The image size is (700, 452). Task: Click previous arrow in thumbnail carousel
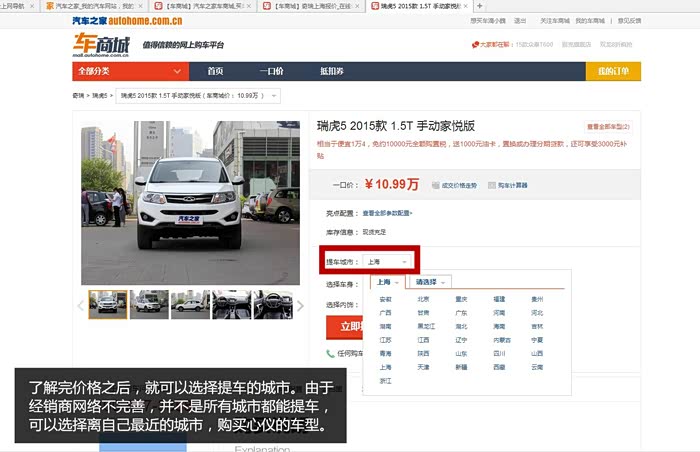pos(82,305)
